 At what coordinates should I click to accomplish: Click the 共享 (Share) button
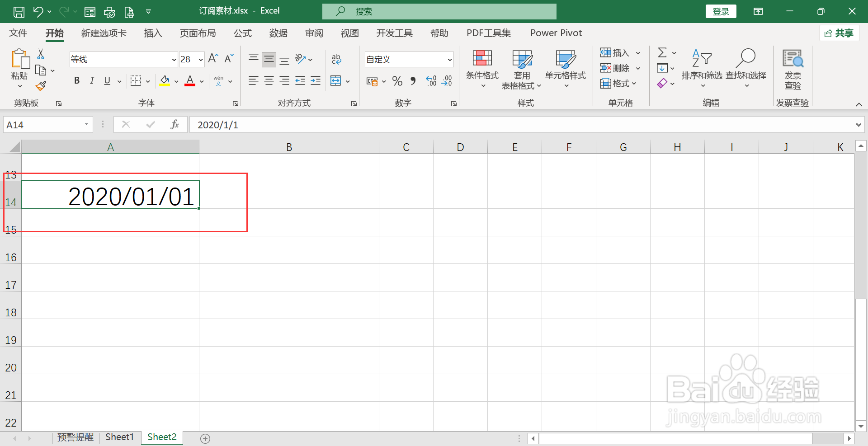pyautogui.click(x=840, y=33)
